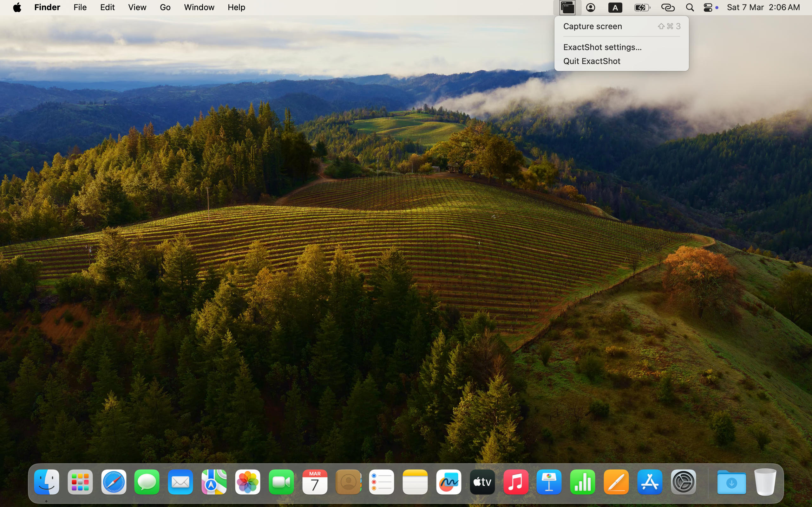
Task: Expand the Downloads folder stack
Action: point(731,482)
